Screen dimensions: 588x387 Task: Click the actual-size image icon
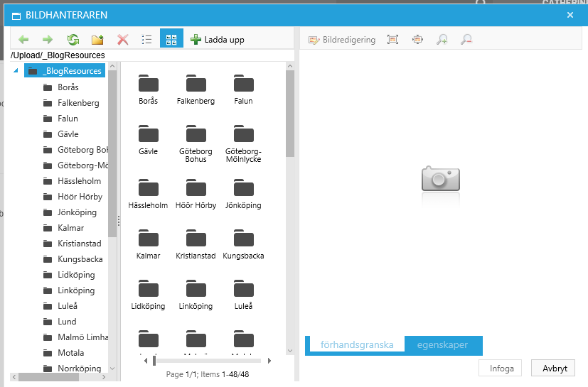click(417, 39)
